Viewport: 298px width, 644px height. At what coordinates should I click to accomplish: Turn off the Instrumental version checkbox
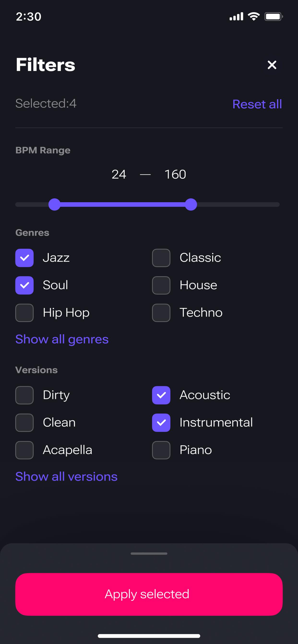(161, 423)
